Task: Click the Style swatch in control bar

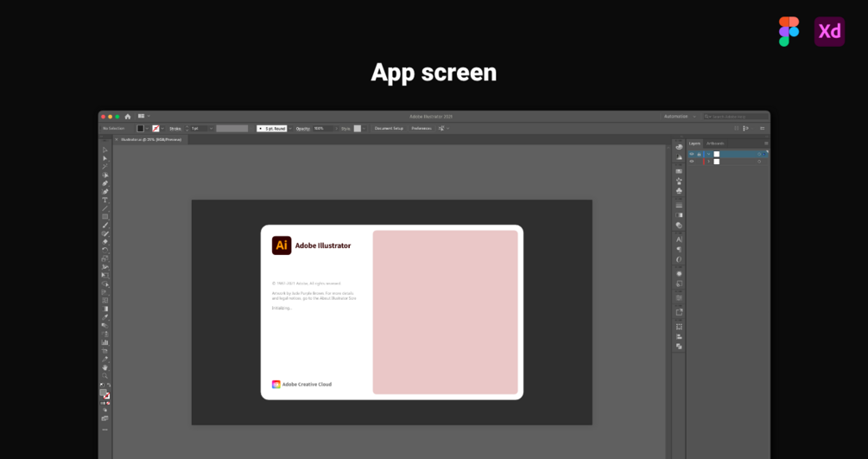Action: pos(357,129)
